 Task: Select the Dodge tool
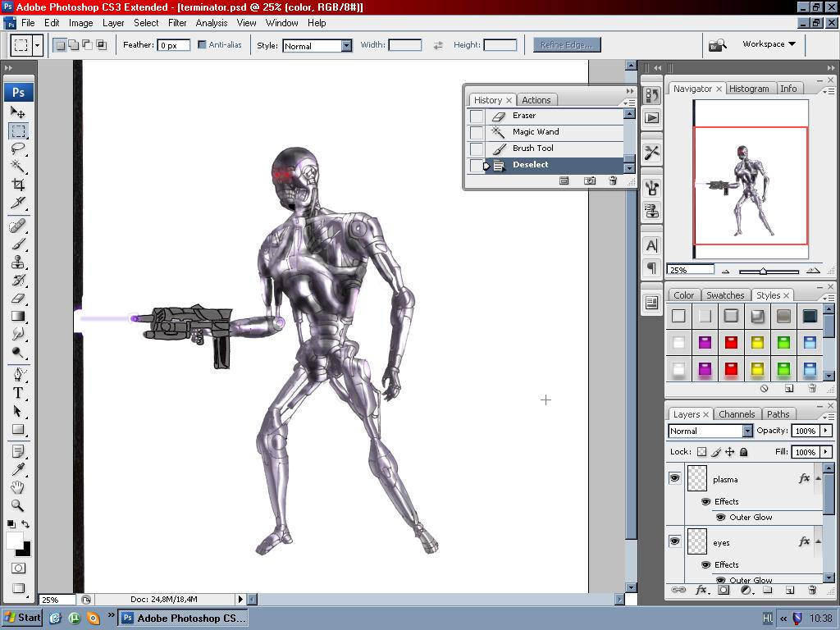pos(18,353)
